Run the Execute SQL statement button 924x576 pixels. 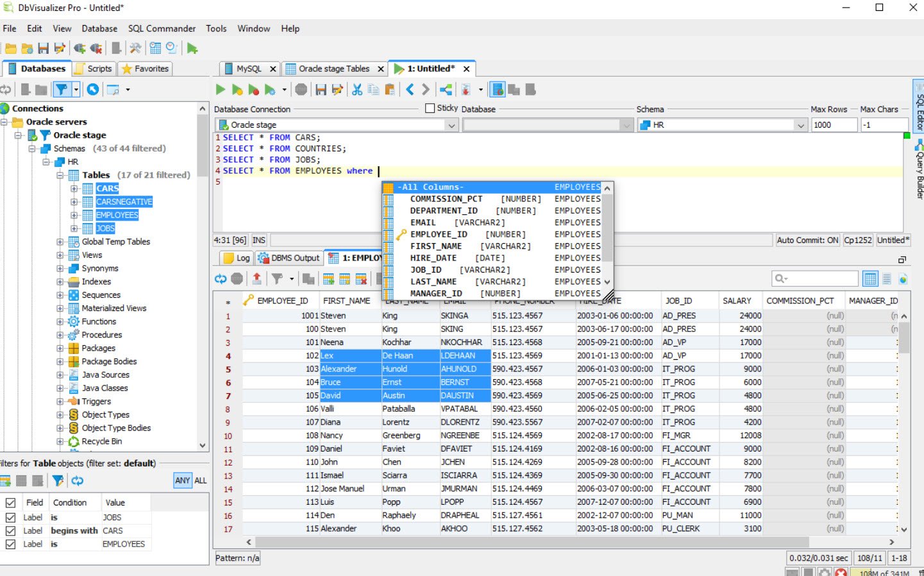(x=220, y=89)
